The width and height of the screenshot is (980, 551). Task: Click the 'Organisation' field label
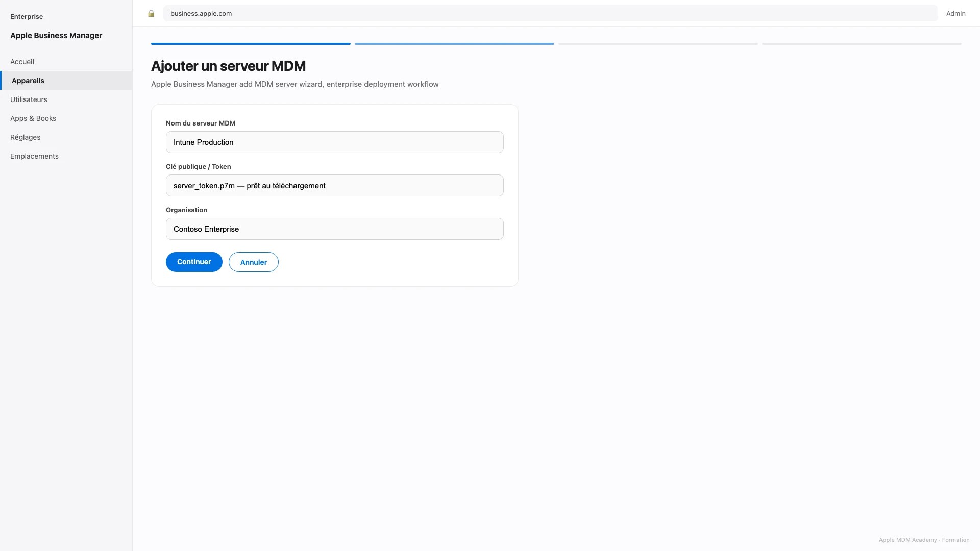[186, 210]
